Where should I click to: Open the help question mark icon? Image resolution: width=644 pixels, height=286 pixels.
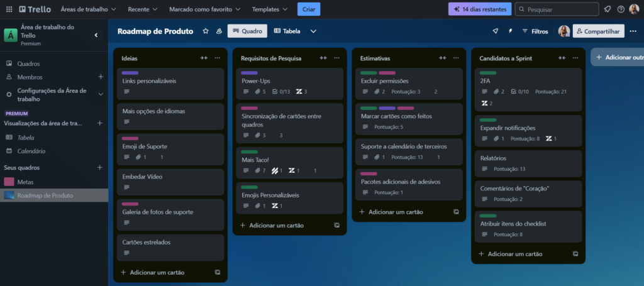pyautogui.click(x=621, y=9)
